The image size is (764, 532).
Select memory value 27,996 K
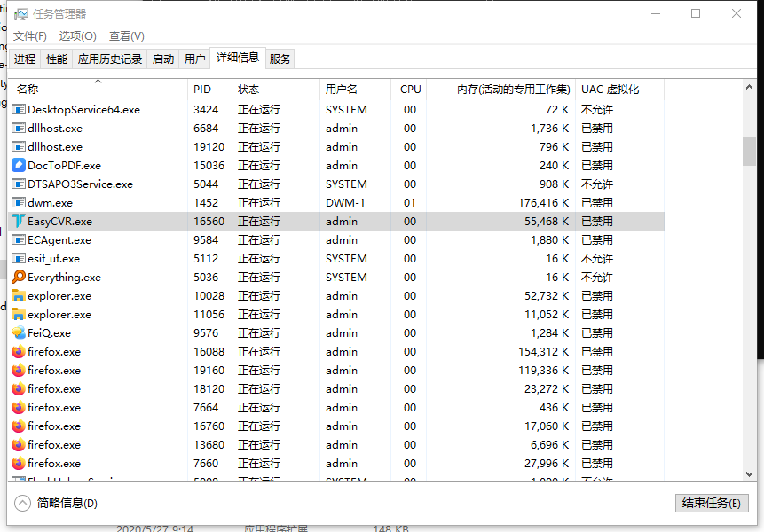(547, 463)
